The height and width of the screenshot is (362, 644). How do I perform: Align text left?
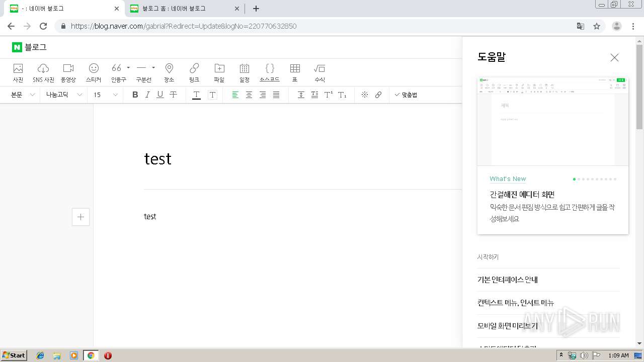coord(235,95)
